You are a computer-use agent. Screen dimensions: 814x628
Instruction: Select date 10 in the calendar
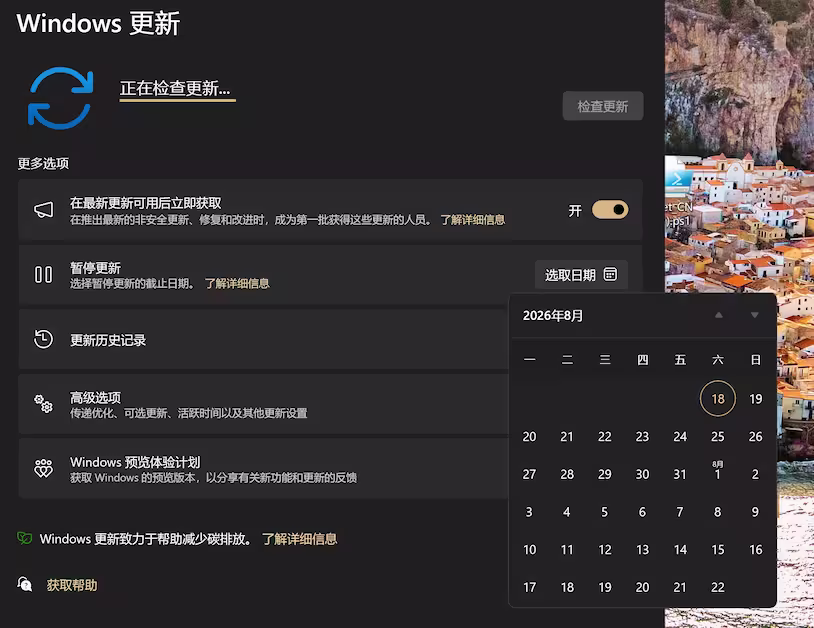click(x=530, y=550)
